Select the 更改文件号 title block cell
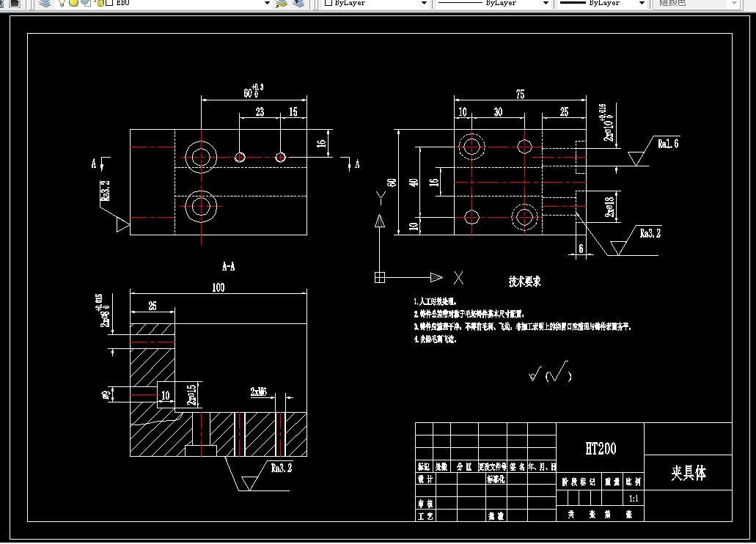This screenshot has width=756, height=544. [492, 466]
